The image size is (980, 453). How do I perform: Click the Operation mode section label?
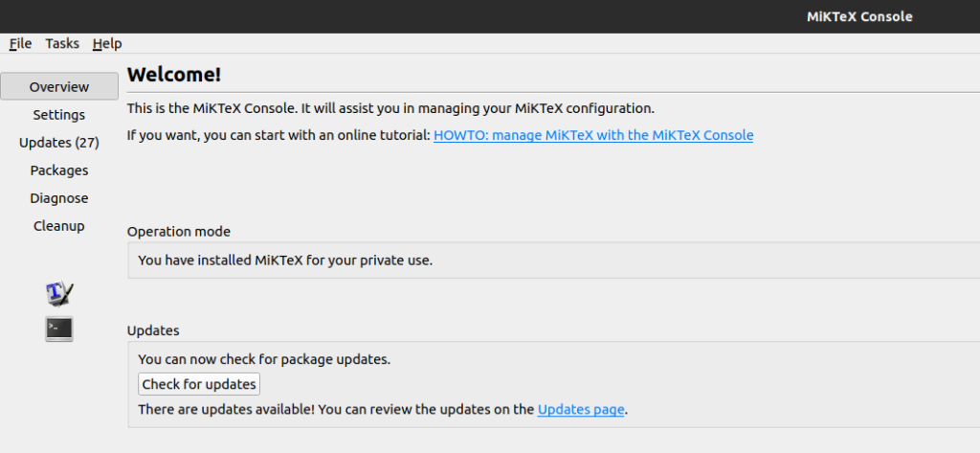(x=179, y=232)
